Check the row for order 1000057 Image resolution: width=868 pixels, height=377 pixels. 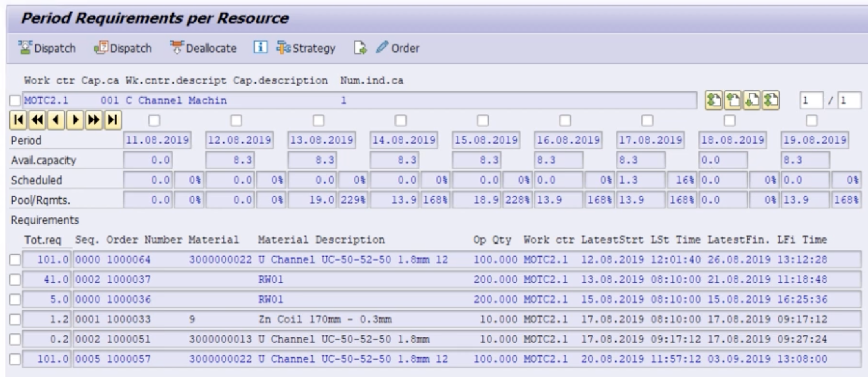(15, 359)
